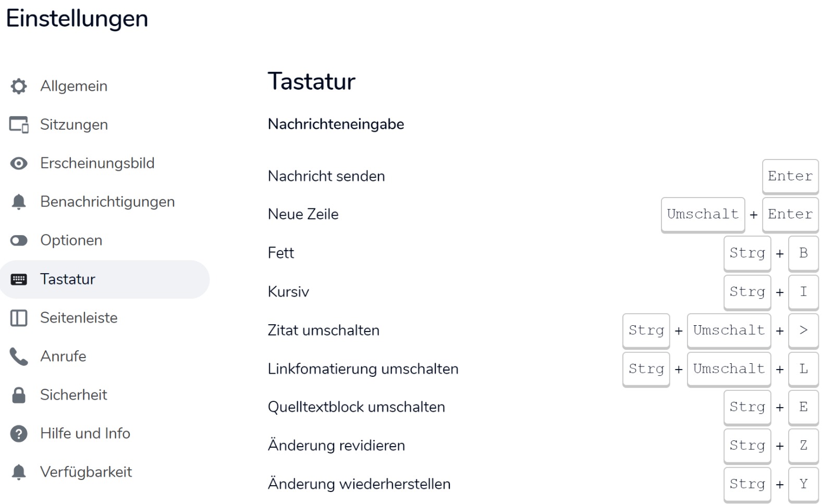Click the devices icon next to Sitzungen
834x504 pixels.
tap(19, 125)
